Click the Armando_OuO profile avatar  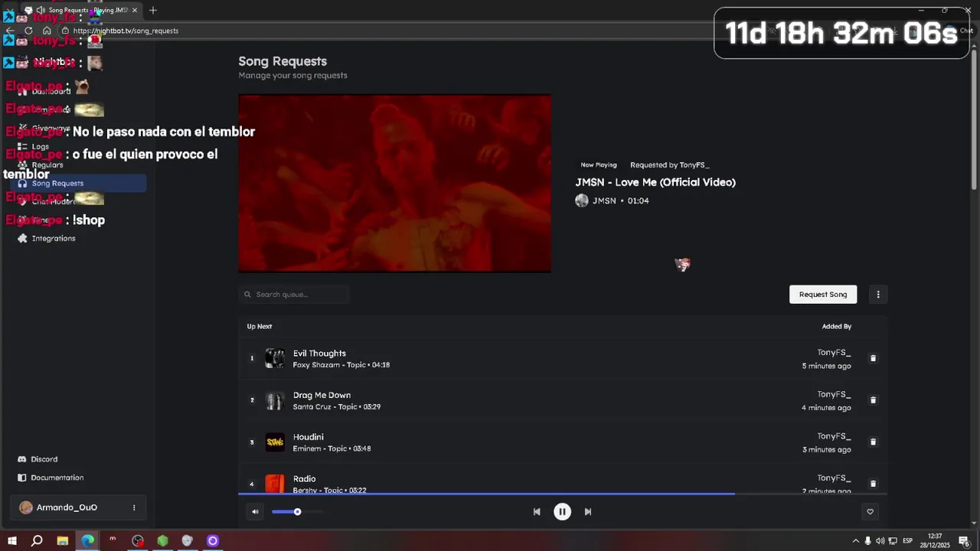point(26,507)
